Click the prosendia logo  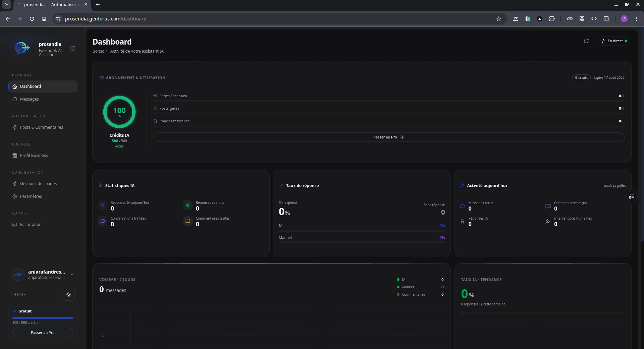pyautogui.click(x=22, y=48)
